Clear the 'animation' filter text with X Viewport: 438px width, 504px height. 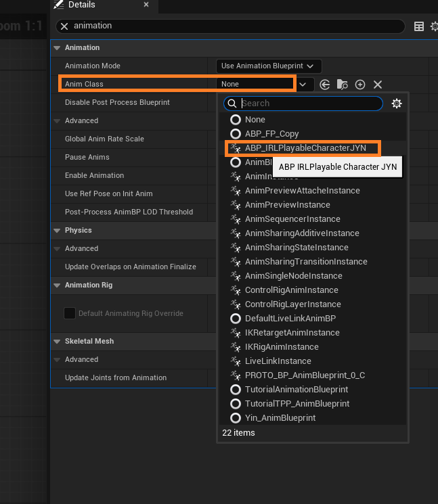coord(64,26)
